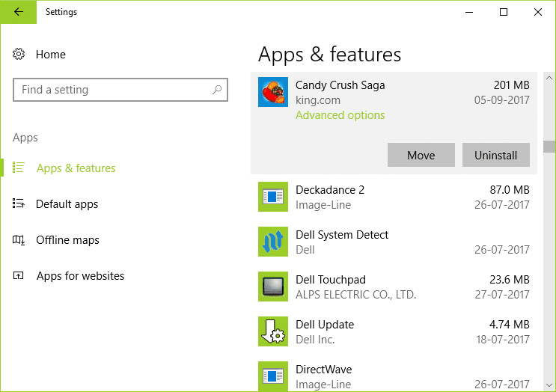556x392 pixels.
Task: Click the 05-09-2017 install date
Action: [x=502, y=100]
